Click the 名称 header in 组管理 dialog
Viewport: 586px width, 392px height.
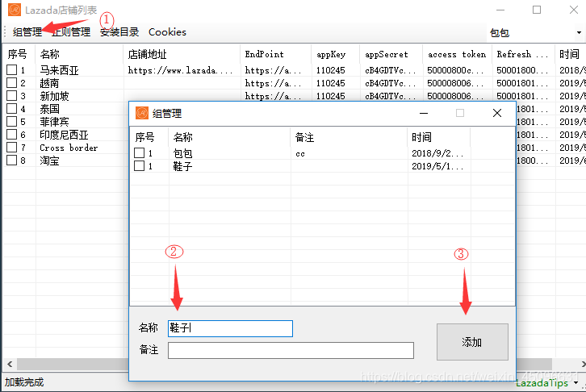(x=229, y=137)
